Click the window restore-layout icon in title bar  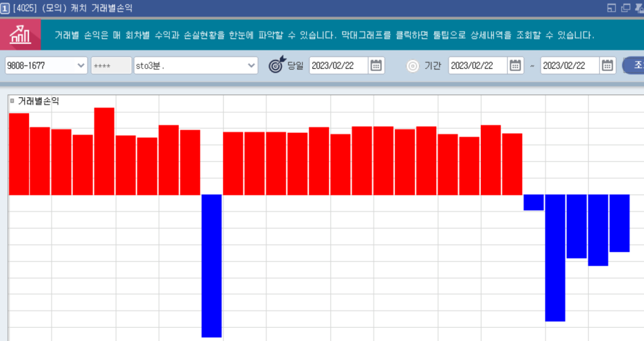611,8
